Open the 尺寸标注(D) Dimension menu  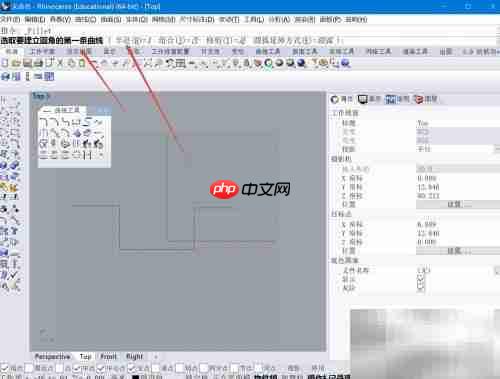coord(197,19)
